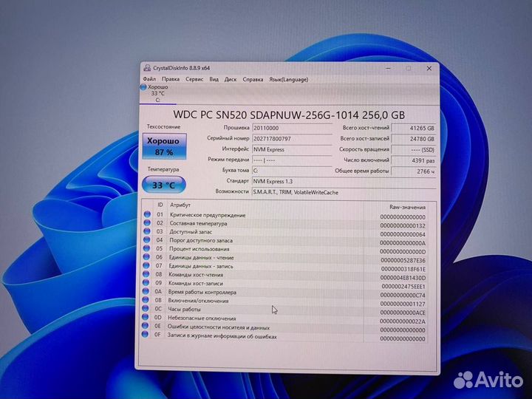This screenshot has height=399, width=532.
Task: Open the Вид menu
Action: 214,79
